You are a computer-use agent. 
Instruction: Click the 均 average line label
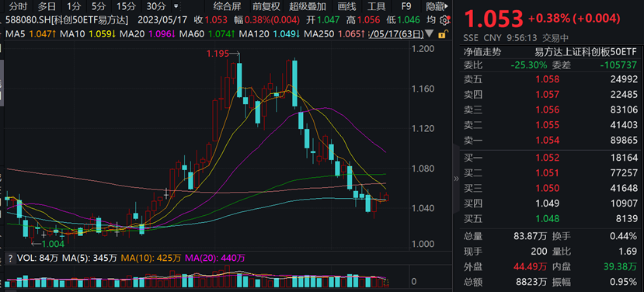pyautogui.click(x=430, y=20)
